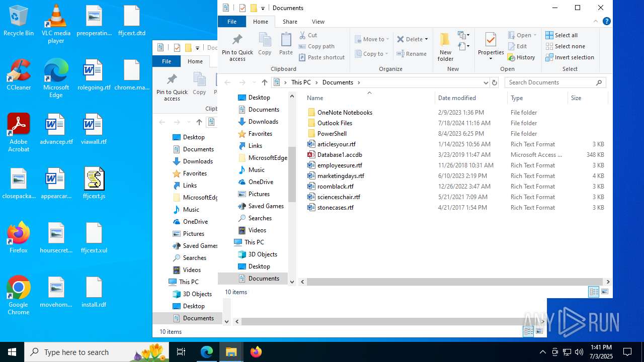The image size is (644, 362).
Task: Click Paste shortcut in the ribbon
Action: [x=321, y=57]
